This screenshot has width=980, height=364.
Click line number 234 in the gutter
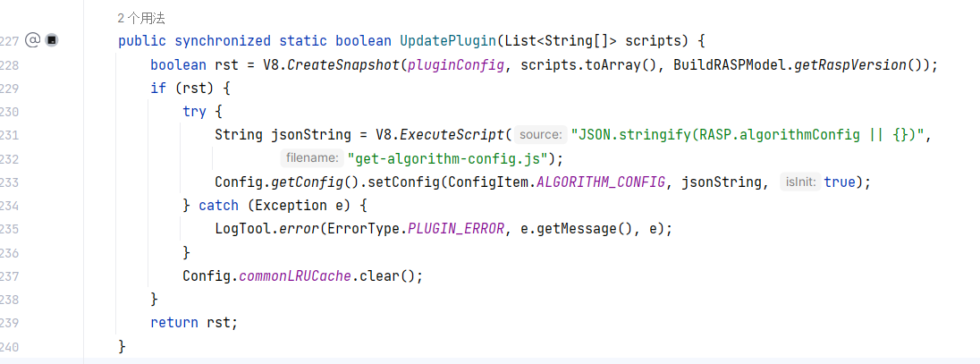click(x=9, y=206)
